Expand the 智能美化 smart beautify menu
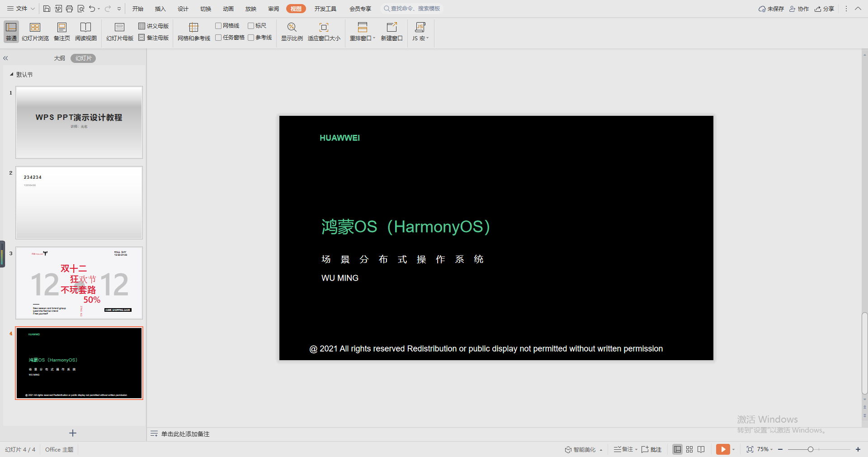This screenshot has height=457, width=868. pos(584,449)
